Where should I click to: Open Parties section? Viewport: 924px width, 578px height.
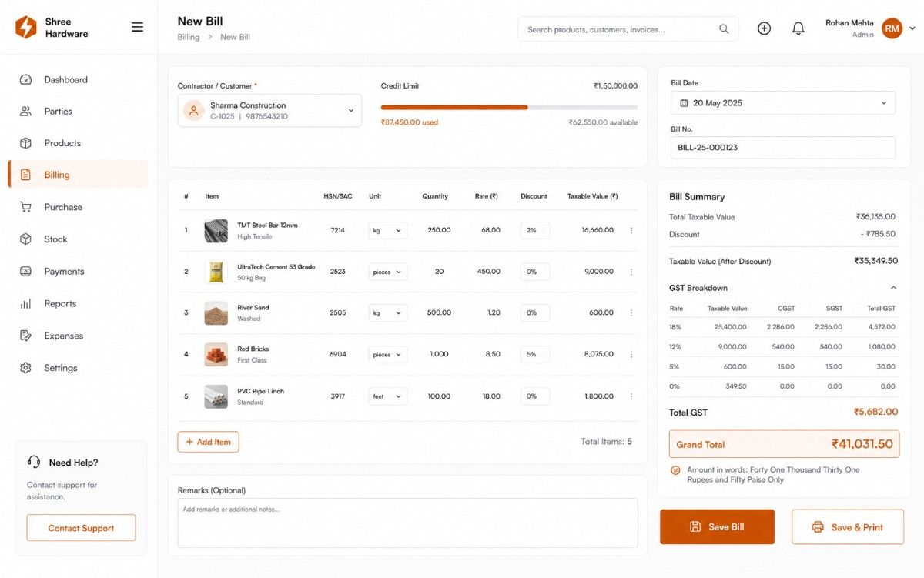pos(78,111)
